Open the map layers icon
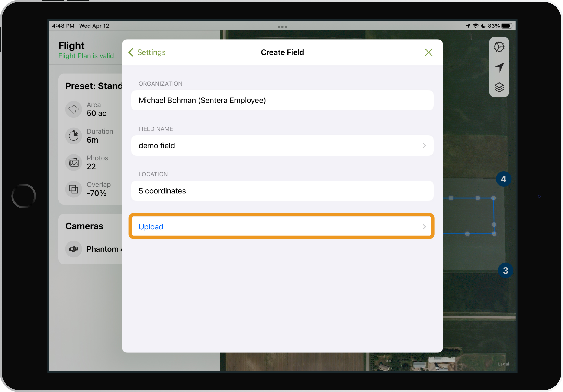The image size is (563, 392). click(x=499, y=87)
